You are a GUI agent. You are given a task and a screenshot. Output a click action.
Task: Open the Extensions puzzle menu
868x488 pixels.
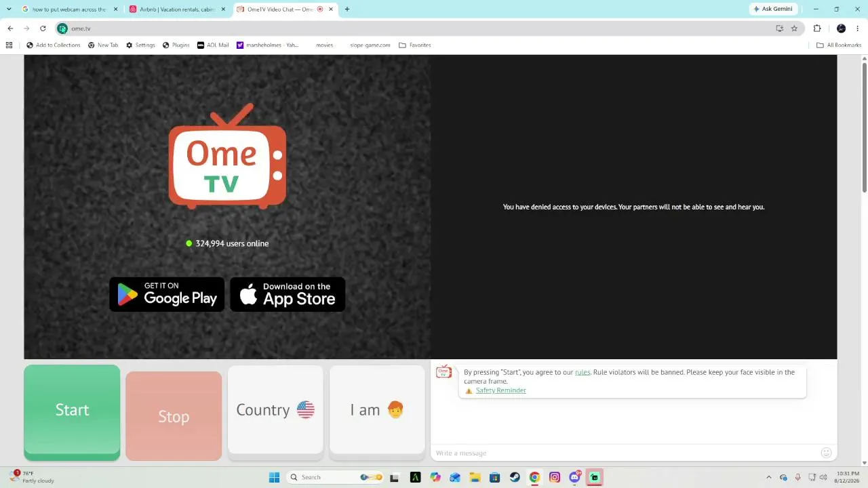coord(817,28)
